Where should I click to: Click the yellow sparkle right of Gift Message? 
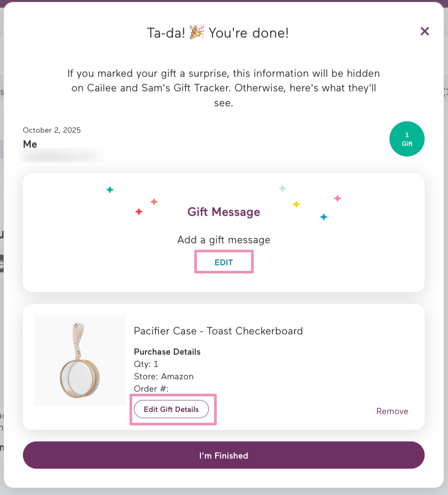tap(296, 204)
